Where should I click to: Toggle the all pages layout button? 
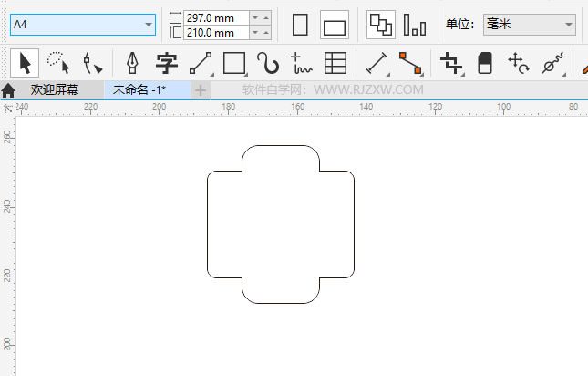pos(380,25)
